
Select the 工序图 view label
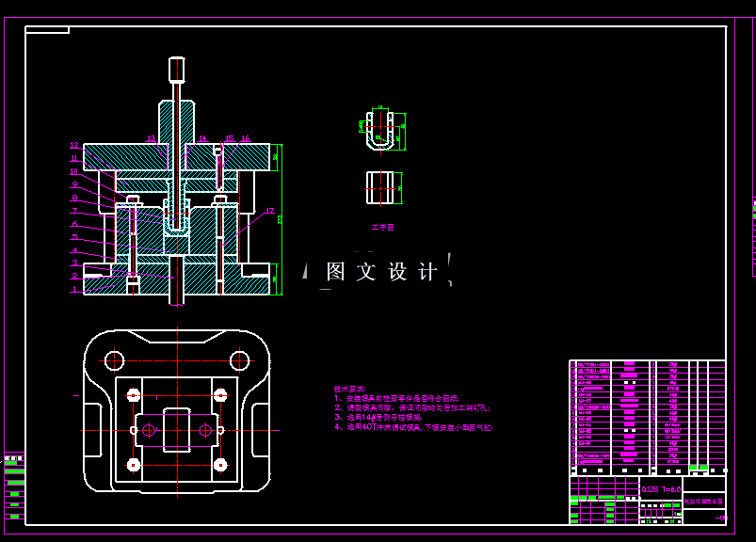tap(381, 227)
